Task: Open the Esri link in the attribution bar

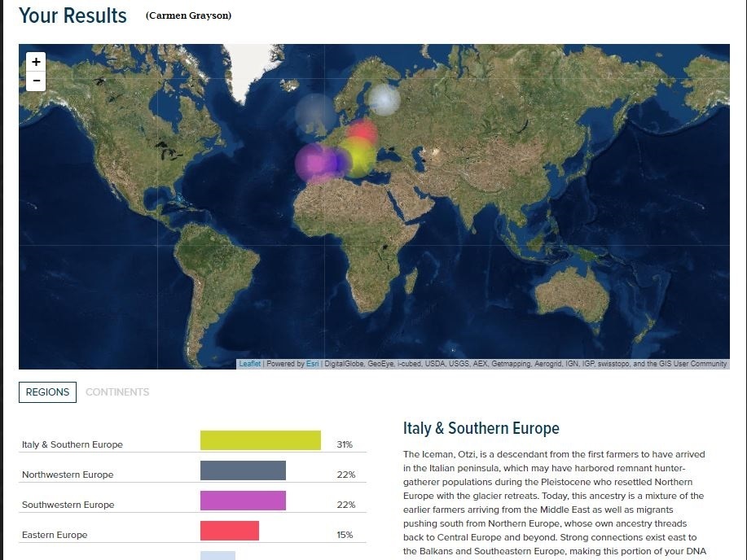Action: click(312, 364)
